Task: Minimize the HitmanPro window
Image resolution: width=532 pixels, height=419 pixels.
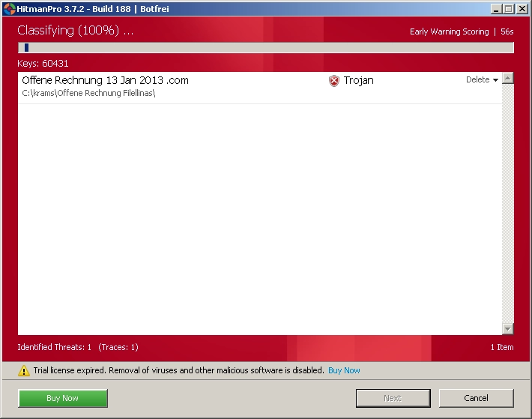Action: click(496, 9)
